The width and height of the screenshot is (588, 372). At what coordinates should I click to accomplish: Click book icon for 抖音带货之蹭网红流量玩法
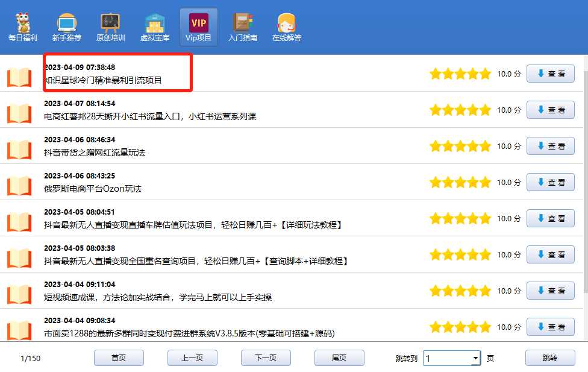[19, 150]
